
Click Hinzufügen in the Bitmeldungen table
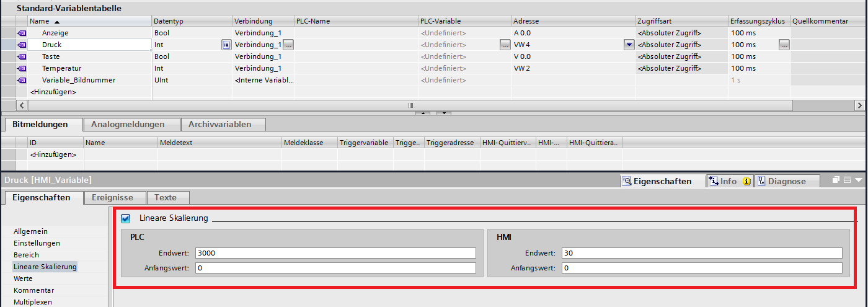click(x=53, y=154)
